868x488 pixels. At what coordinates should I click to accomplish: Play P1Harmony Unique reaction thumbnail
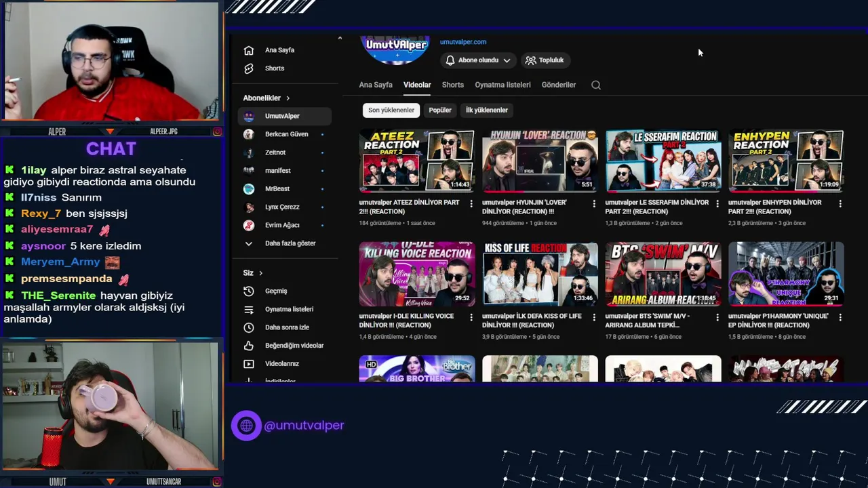pyautogui.click(x=786, y=274)
